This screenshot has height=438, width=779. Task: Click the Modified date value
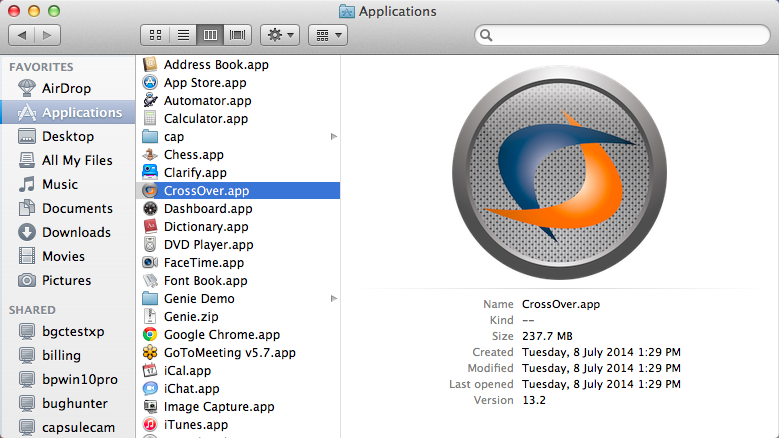601,368
